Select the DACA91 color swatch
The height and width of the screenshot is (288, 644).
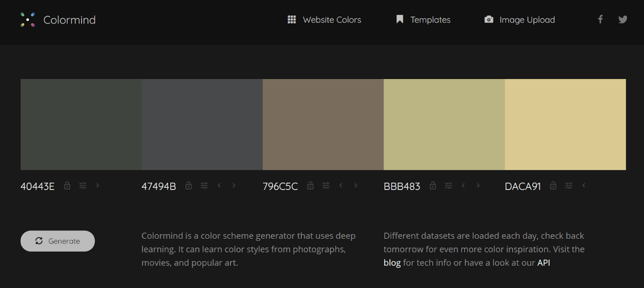(x=565, y=124)
